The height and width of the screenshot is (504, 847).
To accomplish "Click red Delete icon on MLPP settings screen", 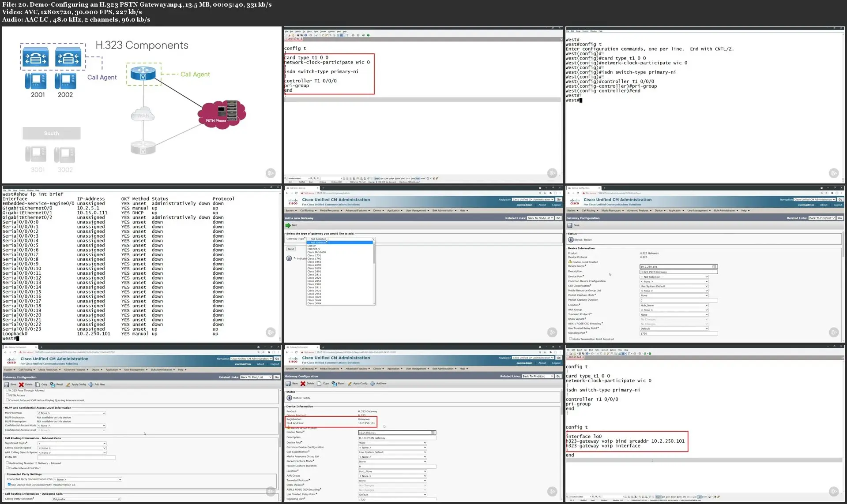I will [x=21, y=385].
